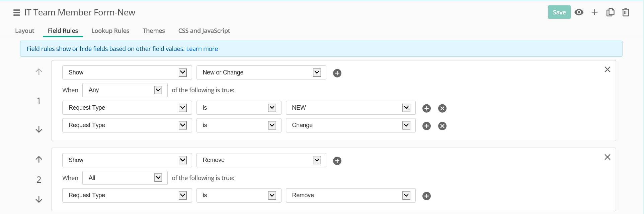Change the 'All' match dropdown in rule 2
The height and width of the screenshot is (214, 644).
pyautogui.click(x=158, y=178)
